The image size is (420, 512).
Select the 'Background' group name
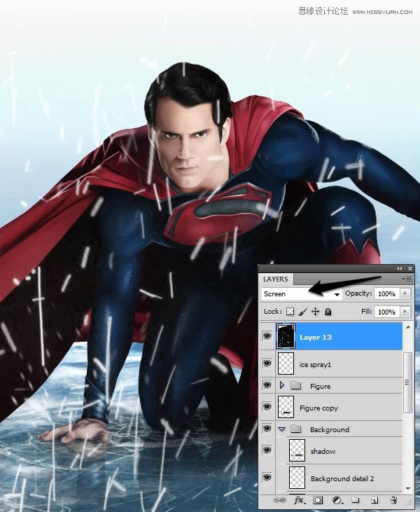[330, 430]
